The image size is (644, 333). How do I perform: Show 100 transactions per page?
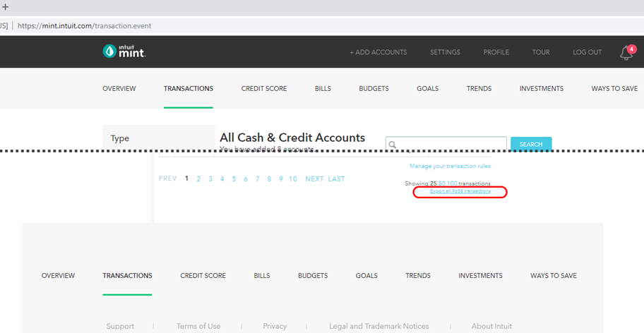click(452, 183)
